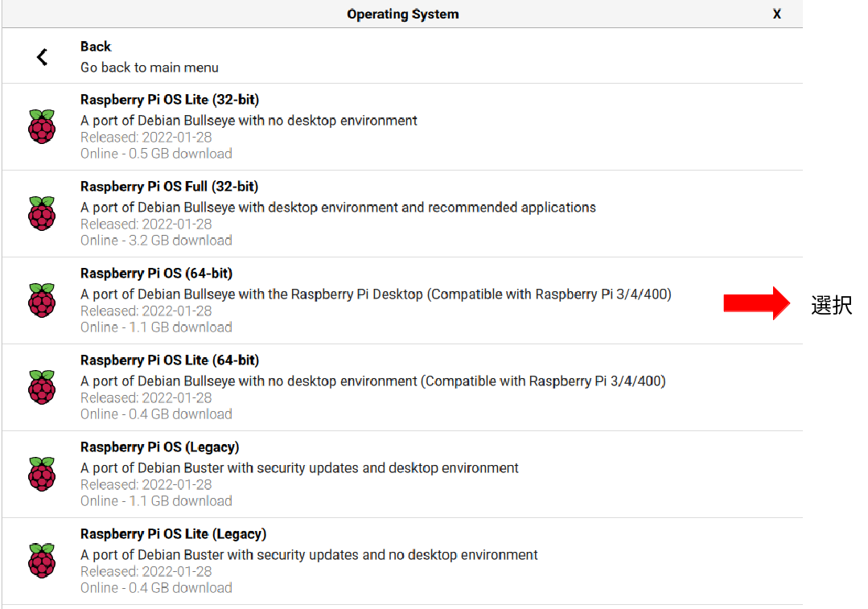Choose Raspberry Pi OS (64-bit) title

pyautogui.click(x=156, y=274)
